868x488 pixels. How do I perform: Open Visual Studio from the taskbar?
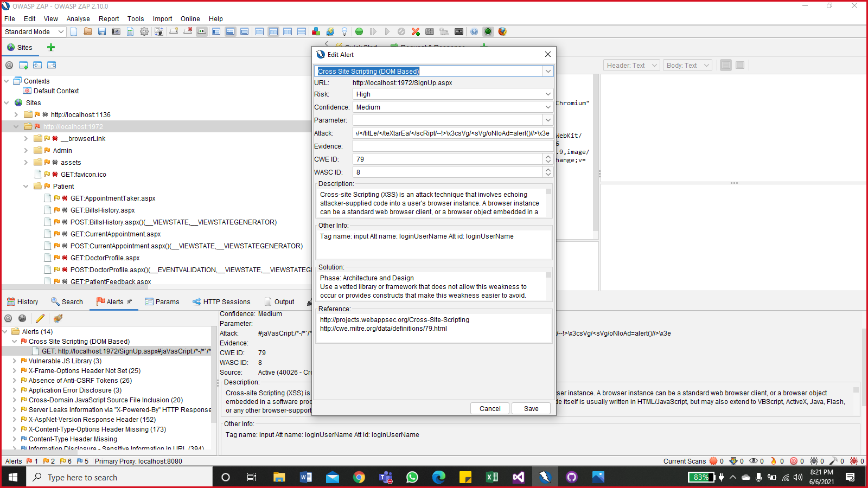[519, 477]
